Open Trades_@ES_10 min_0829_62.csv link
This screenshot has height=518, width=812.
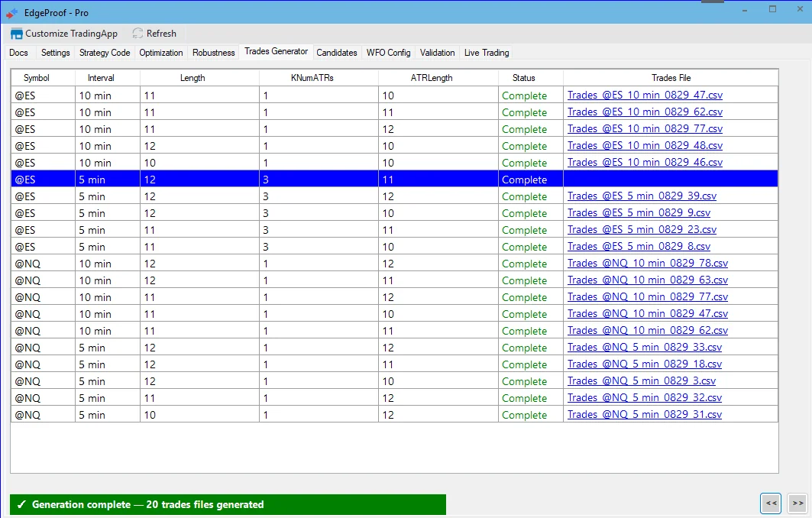coord(645,112)
